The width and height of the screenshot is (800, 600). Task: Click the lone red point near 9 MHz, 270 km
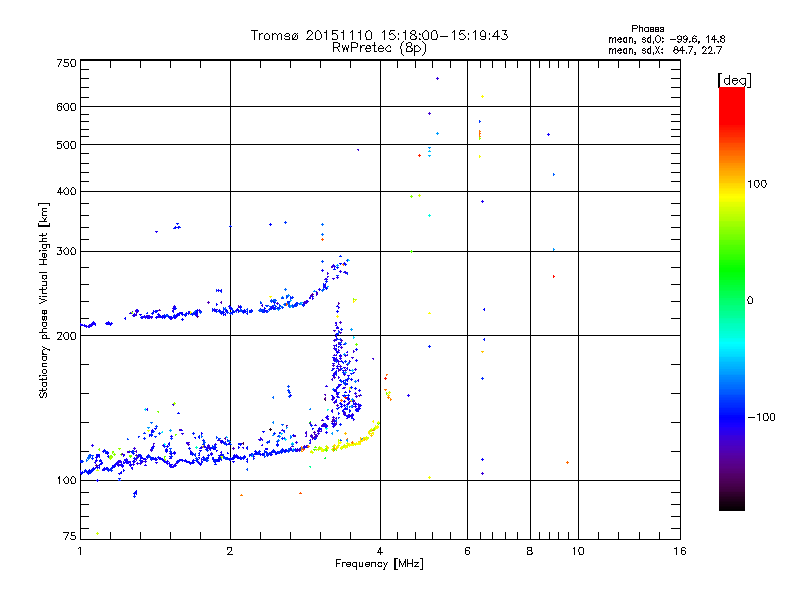(554, 277)
